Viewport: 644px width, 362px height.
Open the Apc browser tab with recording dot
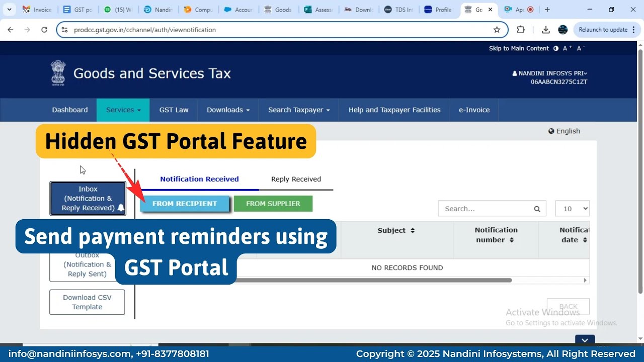pyautogui.click(x=519, y=10)
